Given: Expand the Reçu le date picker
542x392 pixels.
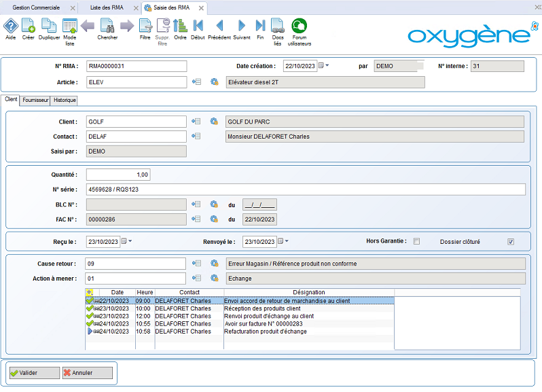Looking at the screenshot, I should (x=126, y=241).
